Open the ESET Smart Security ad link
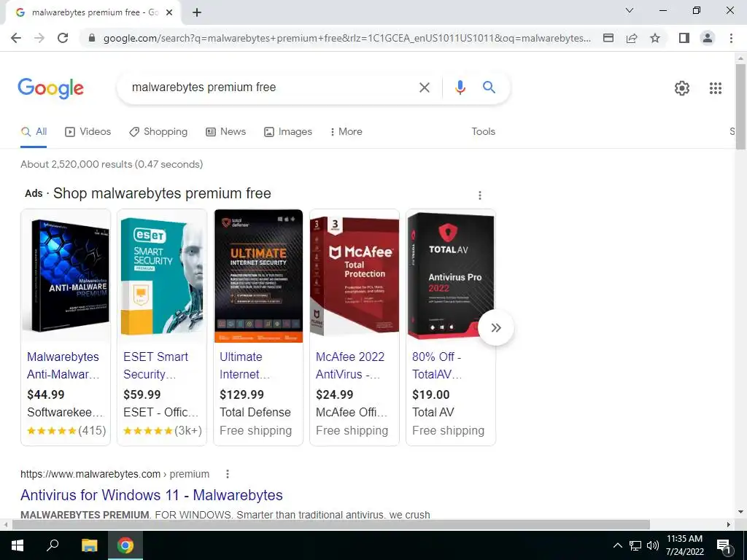 click(x=156, y=366)
